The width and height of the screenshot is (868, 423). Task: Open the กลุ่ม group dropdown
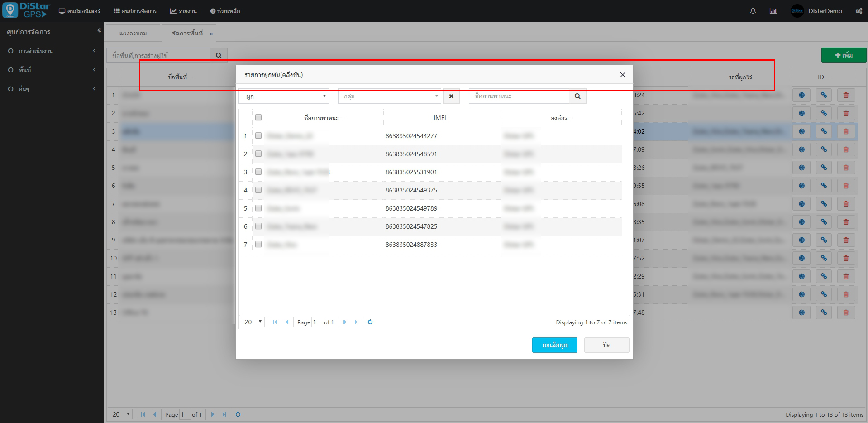[x=389, y=96]
